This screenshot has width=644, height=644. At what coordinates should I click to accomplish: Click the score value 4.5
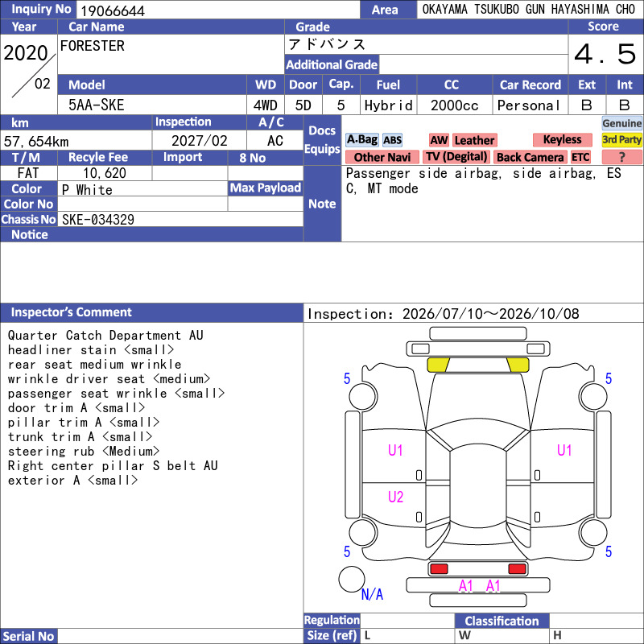click(605, 54)
